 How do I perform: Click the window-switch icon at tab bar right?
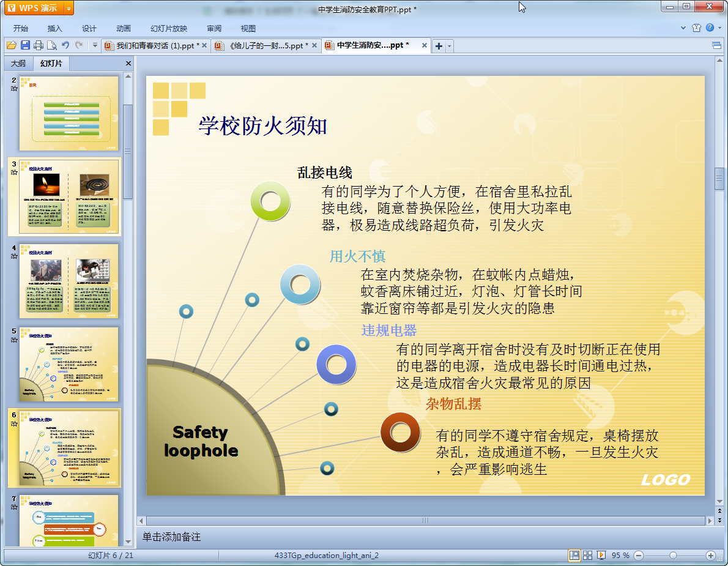(x=716, y=45)
